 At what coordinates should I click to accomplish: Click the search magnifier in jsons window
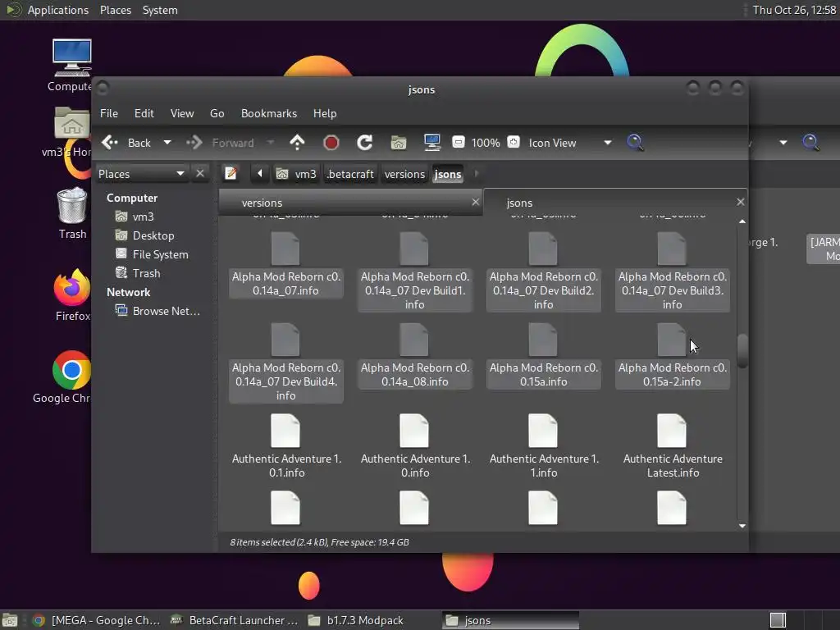click(x=635, y=143)
